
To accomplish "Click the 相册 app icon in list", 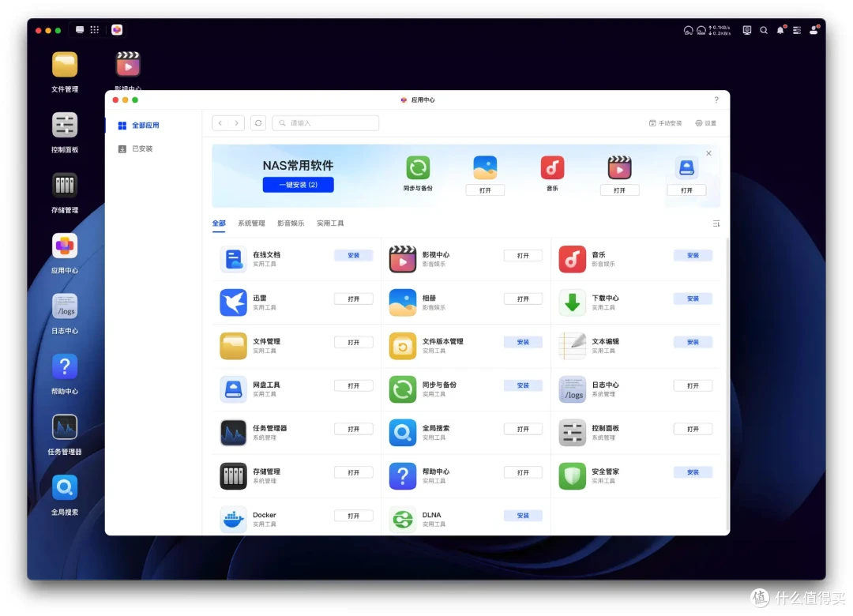I will pos(403,302).
